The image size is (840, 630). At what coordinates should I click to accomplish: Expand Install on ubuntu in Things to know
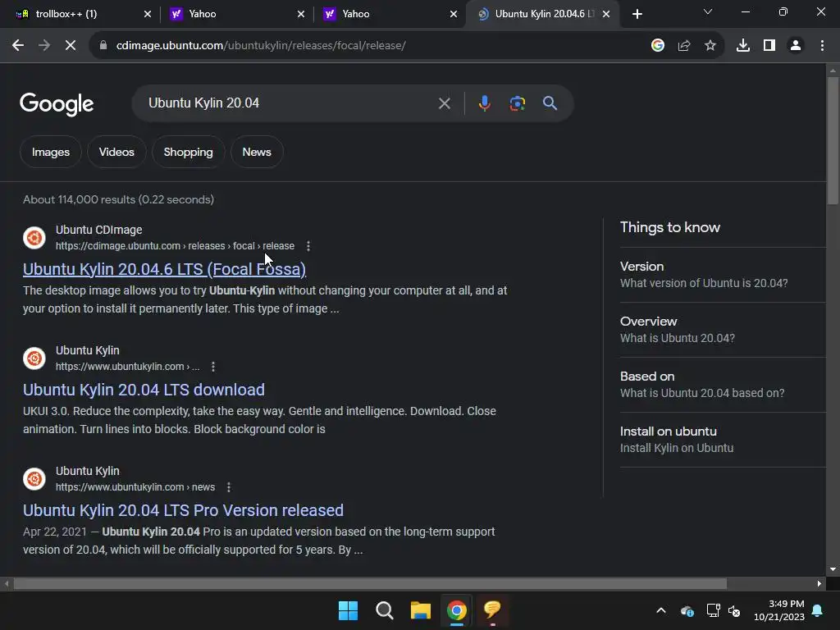724,440
